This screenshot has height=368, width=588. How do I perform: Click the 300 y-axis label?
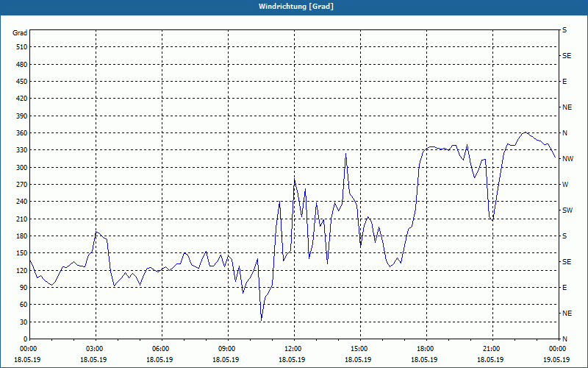(22, 168)
